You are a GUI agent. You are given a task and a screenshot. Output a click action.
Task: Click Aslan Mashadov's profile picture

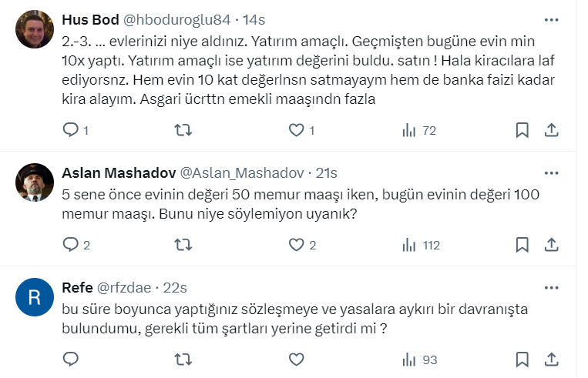(x=35, y=183)
